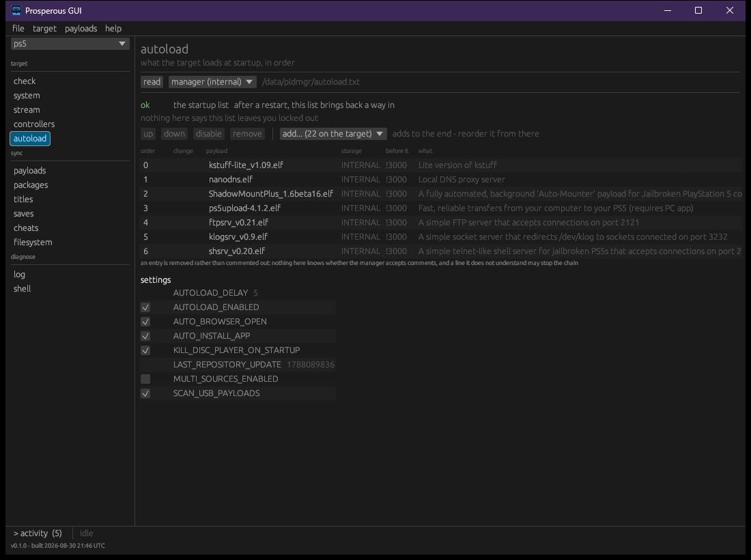Expand the activity (5) panel
This screenshot has width=751, height=560.
point(38,533)
